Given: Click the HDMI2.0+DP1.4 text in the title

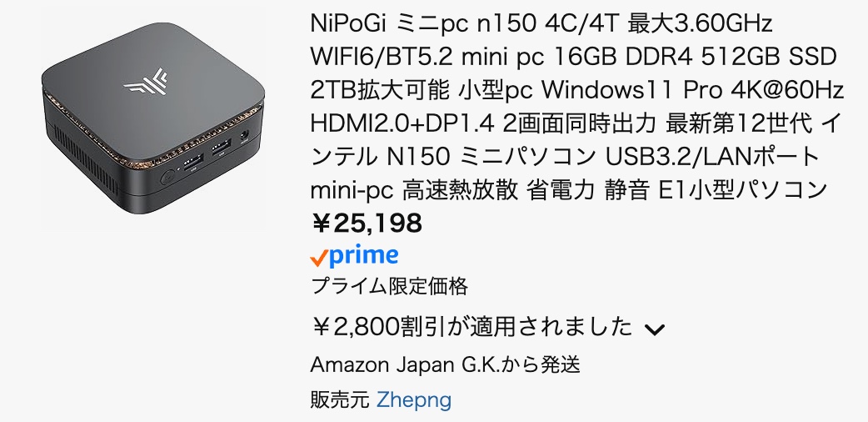Looking at the screenshot, I should coord(402,123).
